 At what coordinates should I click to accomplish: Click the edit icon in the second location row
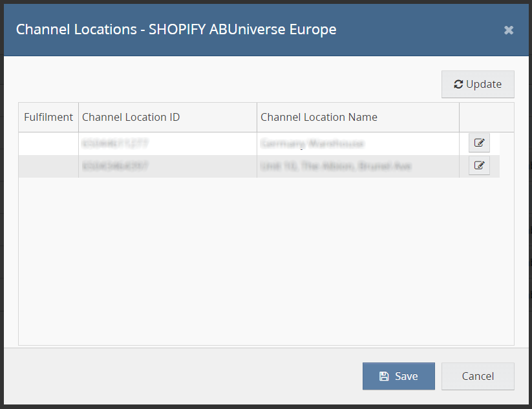pos(479,165)
